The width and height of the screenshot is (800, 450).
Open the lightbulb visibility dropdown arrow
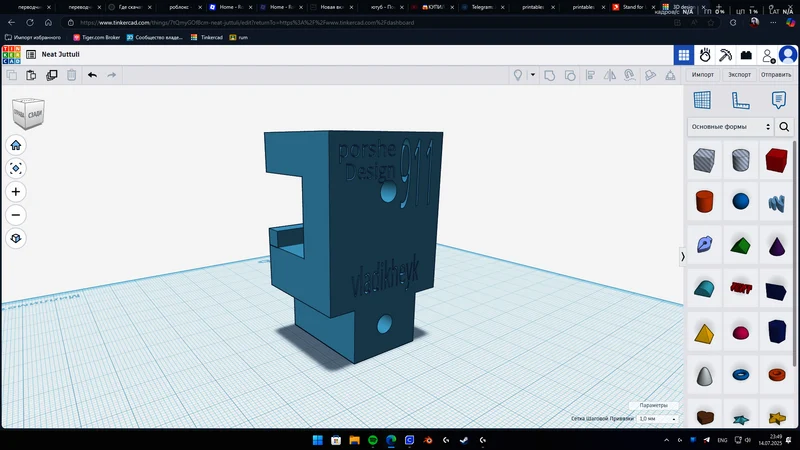pos(533,75)
